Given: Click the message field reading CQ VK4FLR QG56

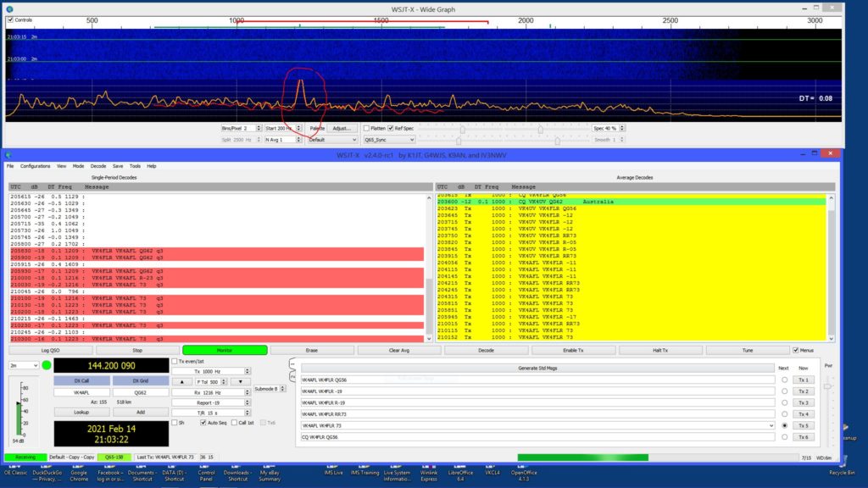Looking at the screenshot, I should [537, 437].
